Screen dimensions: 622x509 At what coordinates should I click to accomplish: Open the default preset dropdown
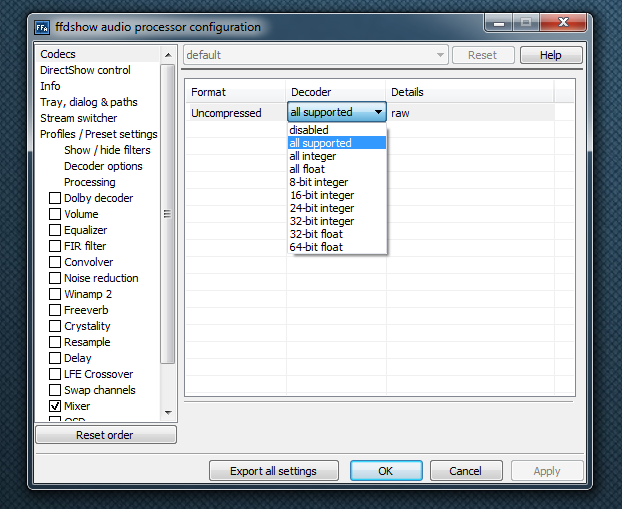pos(316,55)
